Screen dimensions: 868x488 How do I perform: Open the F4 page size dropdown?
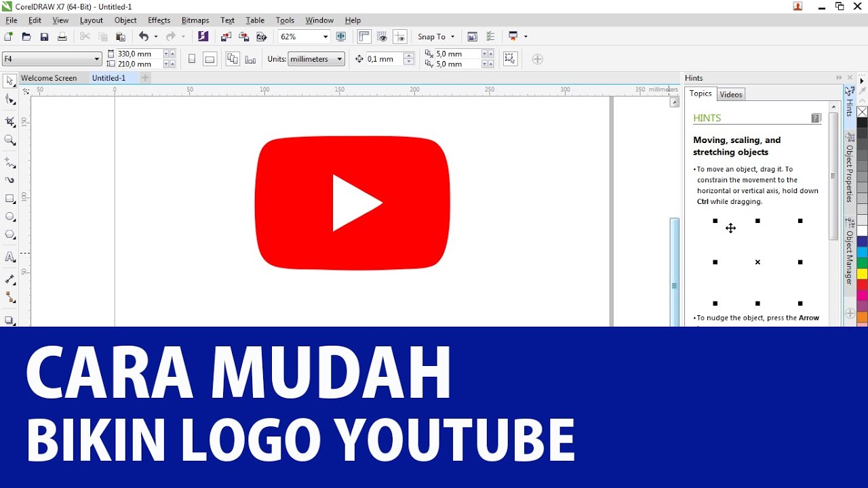pyautogui.click(x=96, y=59)
